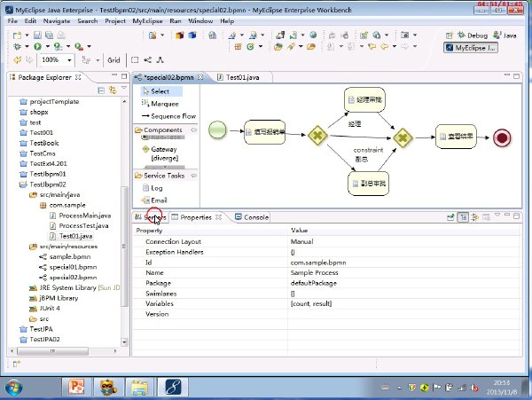Image resolution: width=532 pixels, height=400 pixels.
Task: Open the External Tools dropdown arrow
Action: pyautogui.click(x=89, y=46)
